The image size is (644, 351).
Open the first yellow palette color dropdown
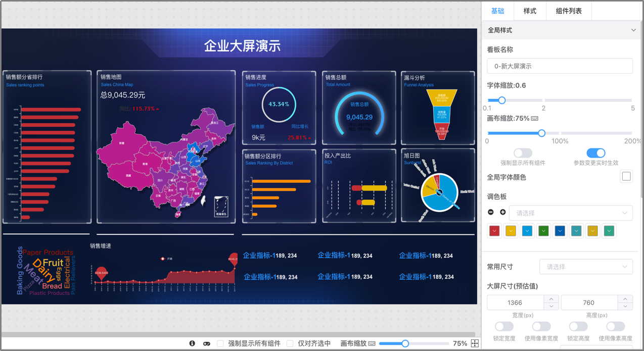pos(511,231)
